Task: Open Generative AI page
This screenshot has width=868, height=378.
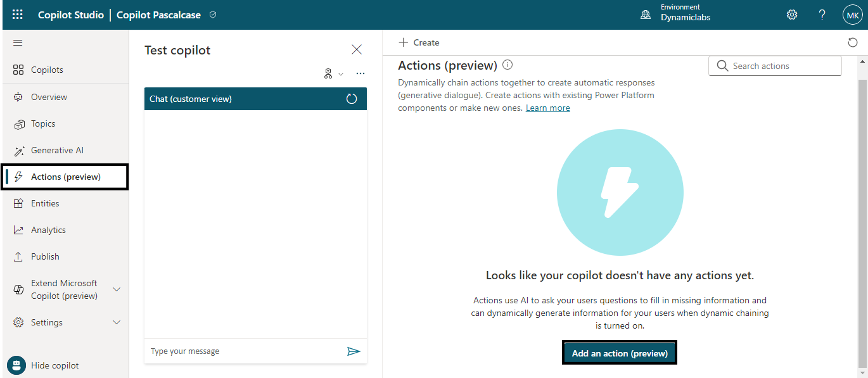Action: pyautogui.click(x=57, y=150)
